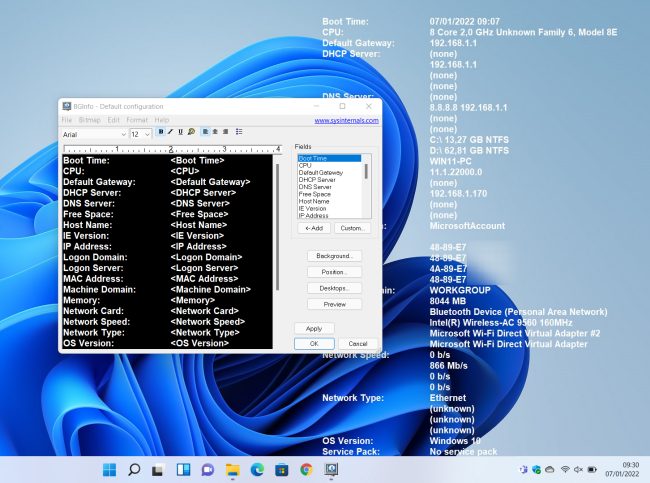Toggle italic formatting in BGInfo toolbar
This screenshot has height=483, width=650.
[x=170, y=132]
